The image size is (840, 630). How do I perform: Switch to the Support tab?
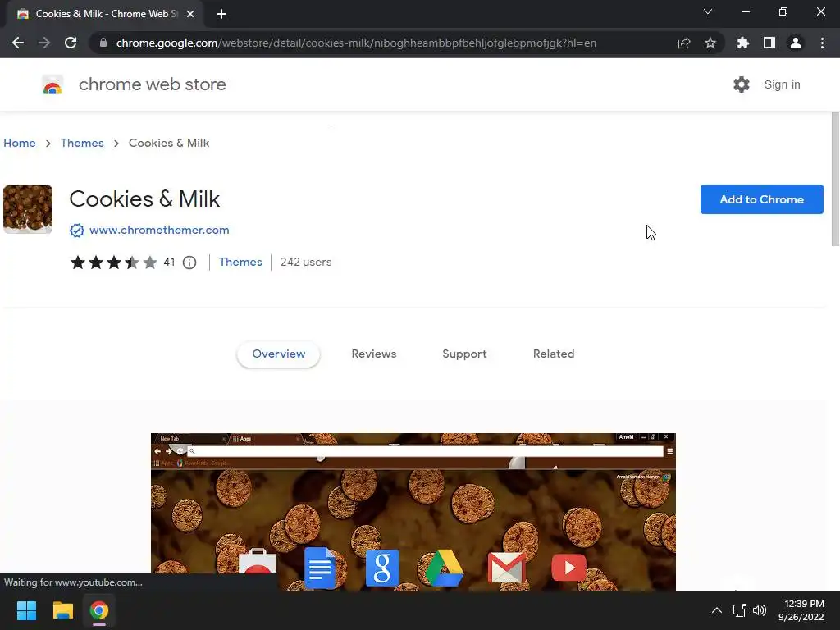(x=464, y=354)
